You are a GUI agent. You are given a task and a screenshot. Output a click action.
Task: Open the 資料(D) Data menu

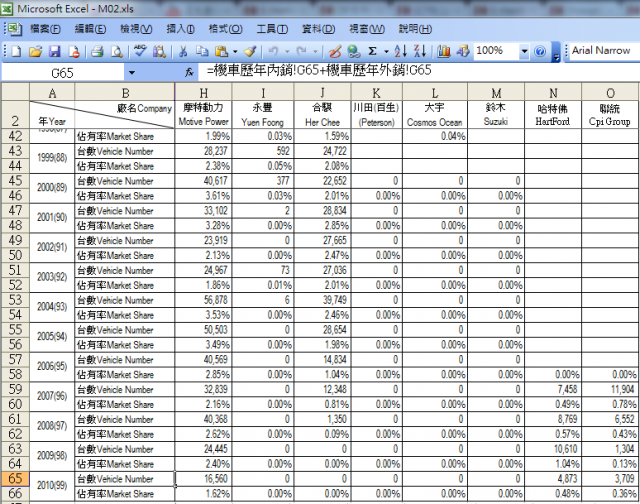pos(318,29)
